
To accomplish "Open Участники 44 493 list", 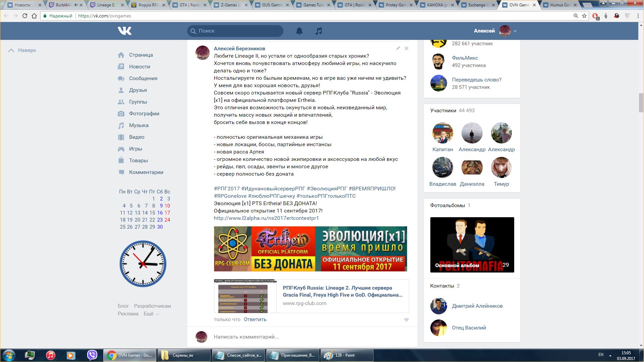I will (x=452, y=111).
